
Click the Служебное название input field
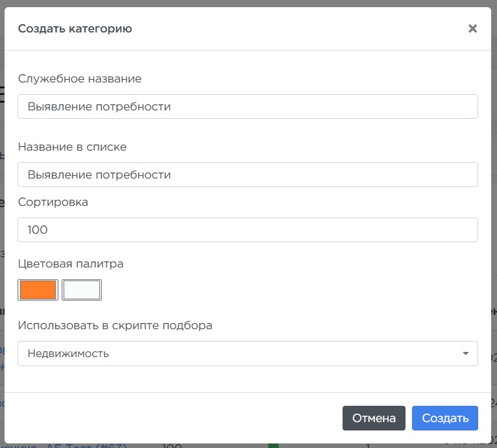(247, 106)
